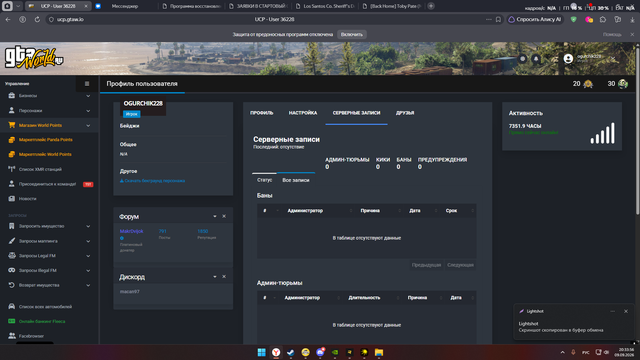
Task: Click the browser reload button
Action: tap(37, 19)
